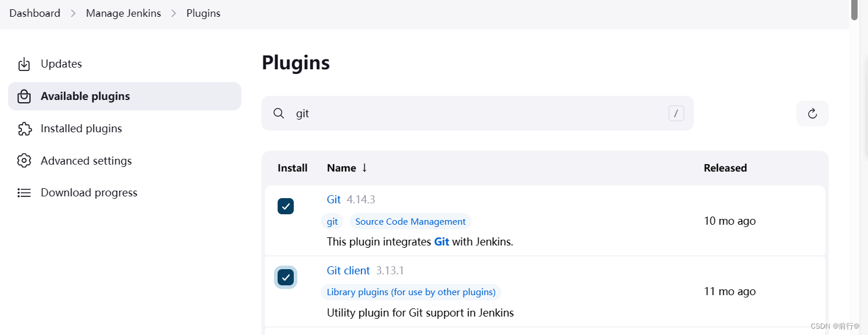Open Download progress in the sidebar
Viewport: 868px width, 335px height.
pyautogui.click(x=89, y=193)
